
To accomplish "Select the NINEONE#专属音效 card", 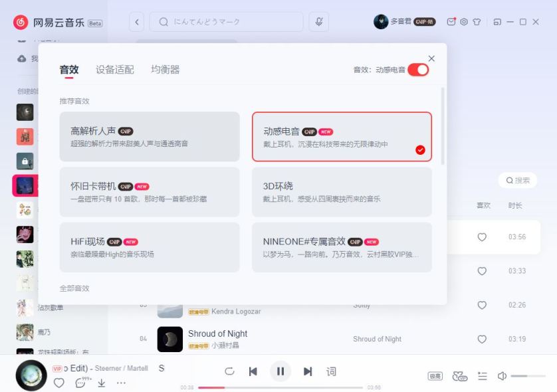I will 342,247.
